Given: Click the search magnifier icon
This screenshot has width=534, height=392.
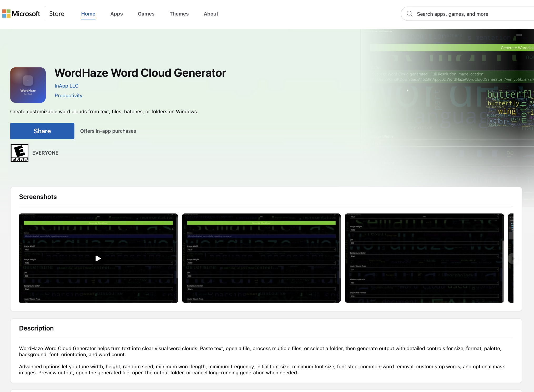Looking at the screenshot, I should pyautogui.click(x=409, y=14).
